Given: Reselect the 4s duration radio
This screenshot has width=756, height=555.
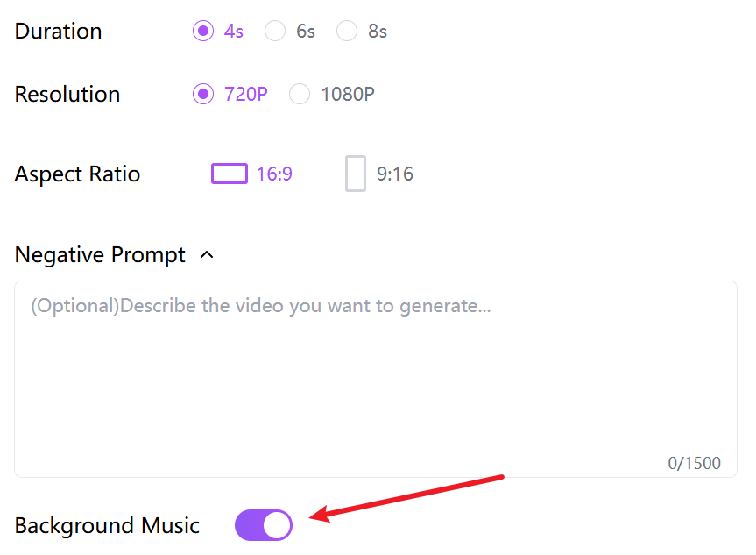Looking at the screenshot, I should tap(202, 30).
